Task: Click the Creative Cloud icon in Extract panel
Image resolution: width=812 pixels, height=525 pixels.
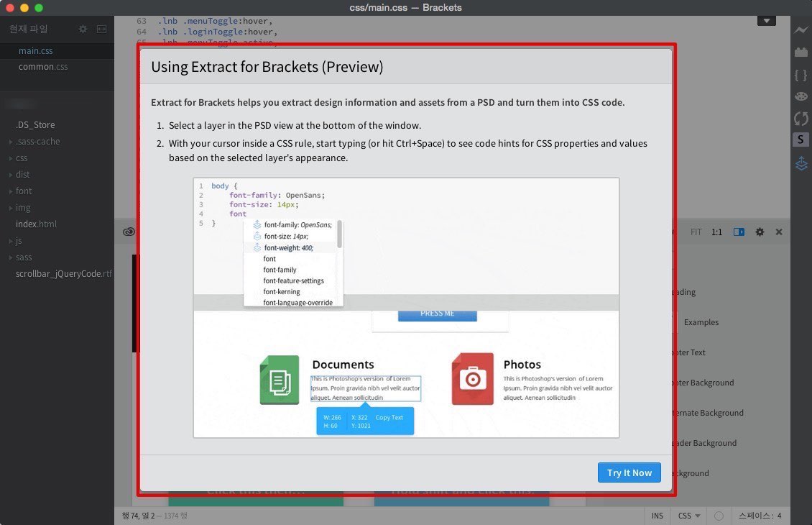Action: (x=129, y=232)
